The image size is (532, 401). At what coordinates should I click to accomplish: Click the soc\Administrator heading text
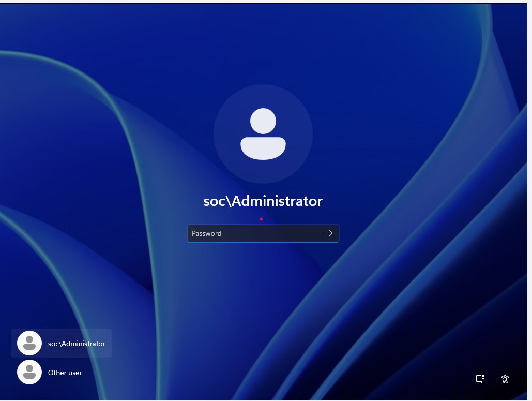[x=263, y=201]
